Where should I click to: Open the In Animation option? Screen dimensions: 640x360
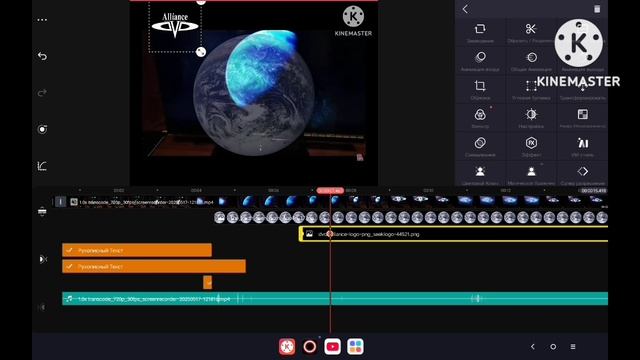point(480,61)
